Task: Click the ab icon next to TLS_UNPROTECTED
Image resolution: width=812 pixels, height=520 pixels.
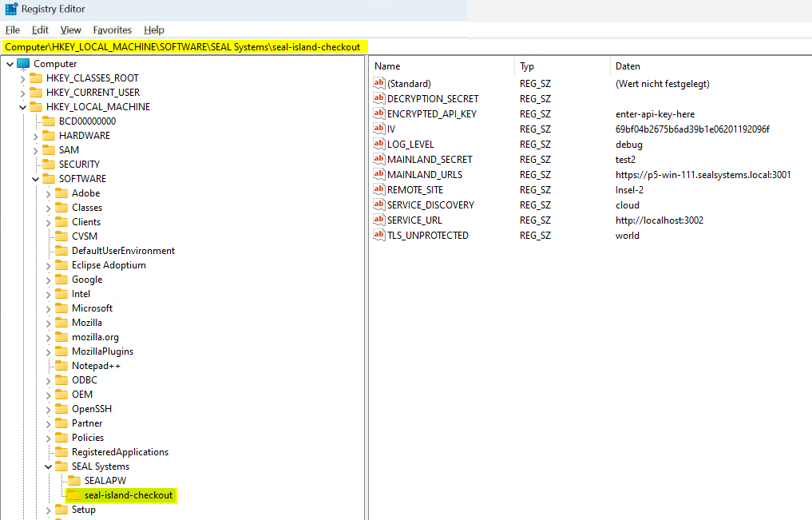Action: click(378, 235)
